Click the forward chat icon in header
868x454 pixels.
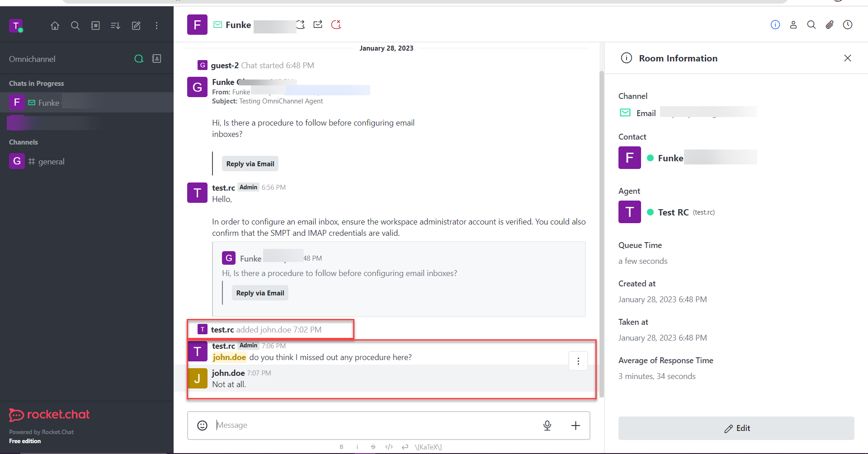(318, 24)
